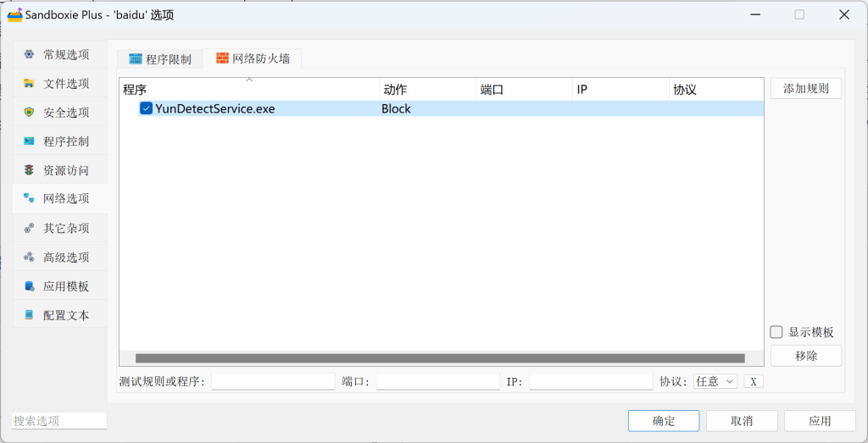
Task: Sort rules by the 程序 column header
Action: pos(248,89)
